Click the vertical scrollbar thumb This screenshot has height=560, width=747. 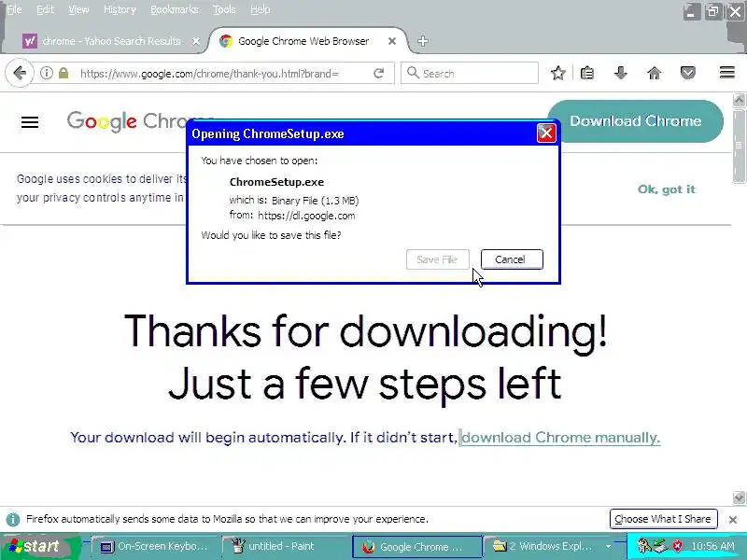[x=739, y=146]
